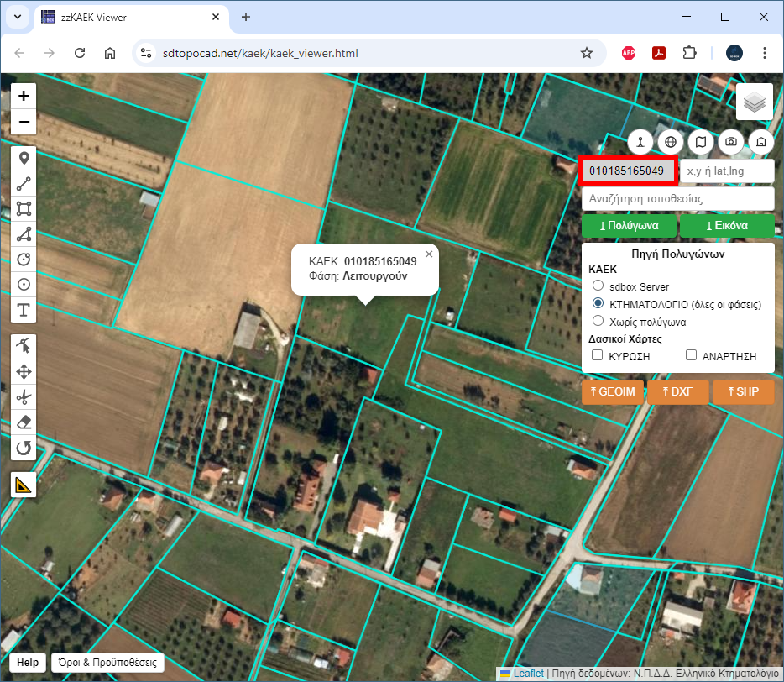This screenshot has height=682, width=784.
Task: Select the eraser removal tool
Action: pos(24,422)
